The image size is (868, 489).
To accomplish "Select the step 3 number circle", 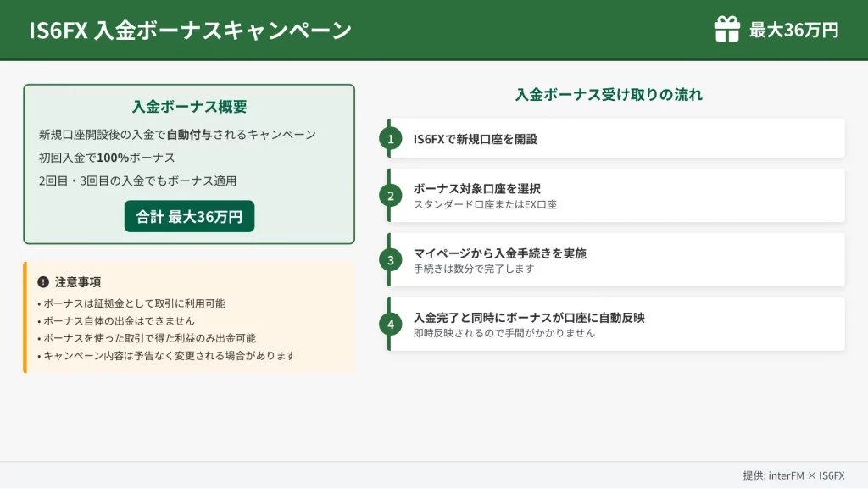I will click(391, 260).
